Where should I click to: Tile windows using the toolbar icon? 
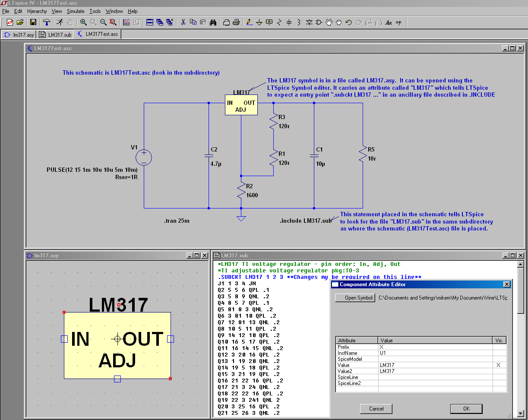point(150,22)
